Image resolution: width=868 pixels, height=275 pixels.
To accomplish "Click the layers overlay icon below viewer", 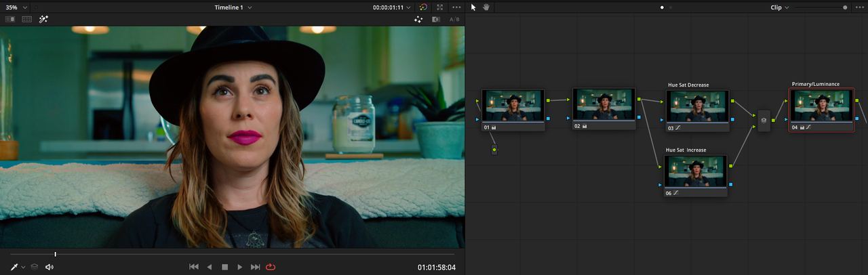I will click(35, 267).
